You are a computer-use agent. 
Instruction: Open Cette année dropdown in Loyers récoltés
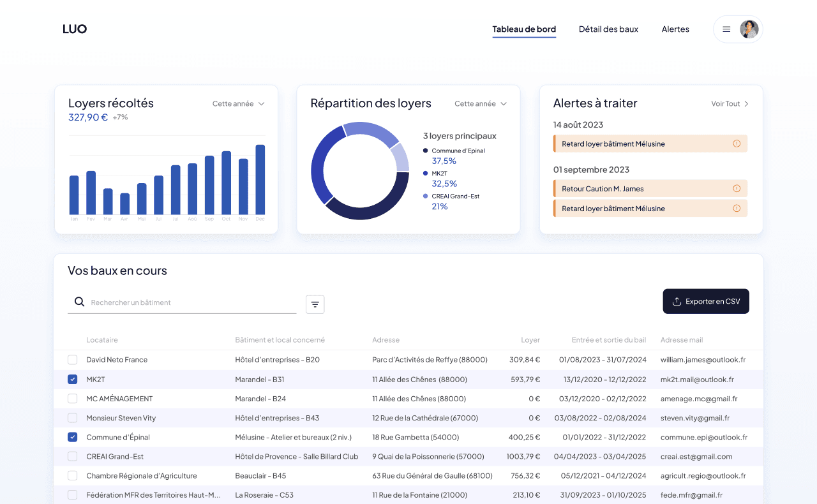point(238,103)
